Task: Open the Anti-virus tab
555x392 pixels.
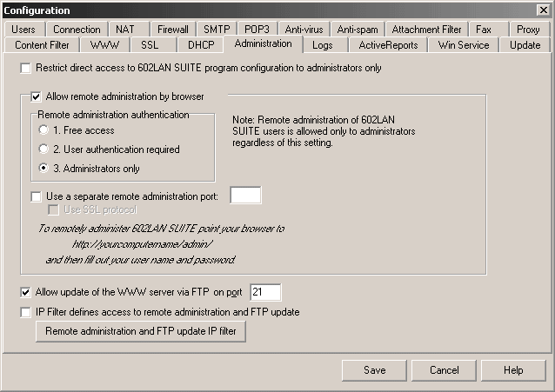Action: pyautogui.click(x=303, y=30)
